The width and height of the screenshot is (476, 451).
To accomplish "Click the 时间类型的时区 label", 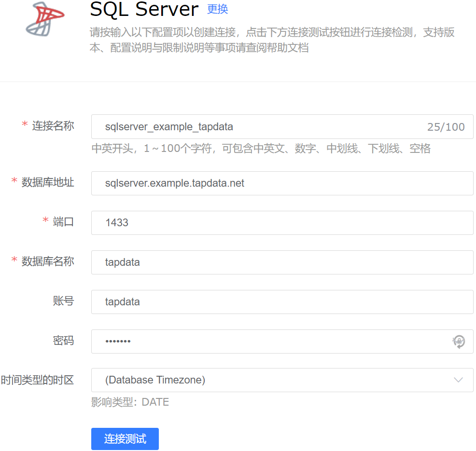I will click(x=37, y=380).
